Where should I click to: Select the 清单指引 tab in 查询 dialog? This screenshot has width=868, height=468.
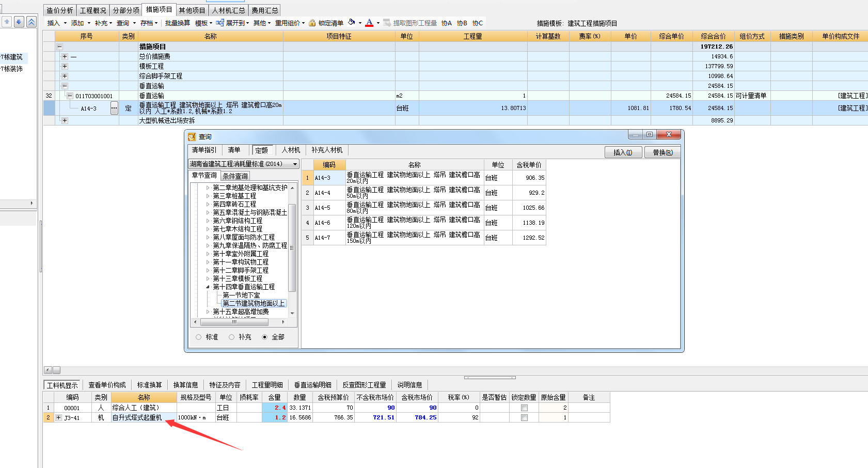coord(204,150)
